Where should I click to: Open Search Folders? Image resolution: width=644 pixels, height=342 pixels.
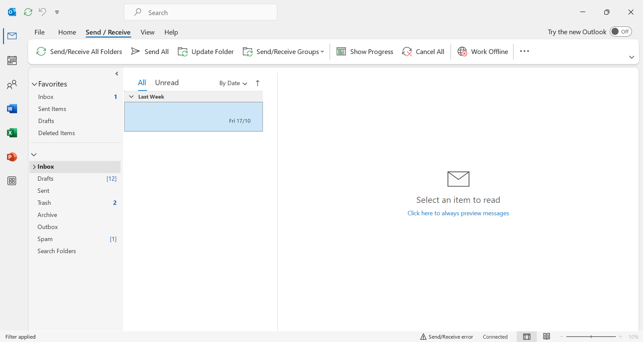coord(76,251)
